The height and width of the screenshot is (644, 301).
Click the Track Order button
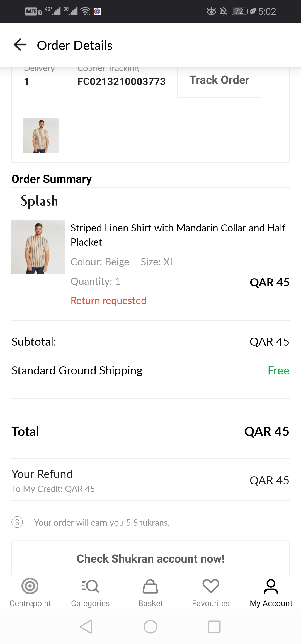(219, 80)
